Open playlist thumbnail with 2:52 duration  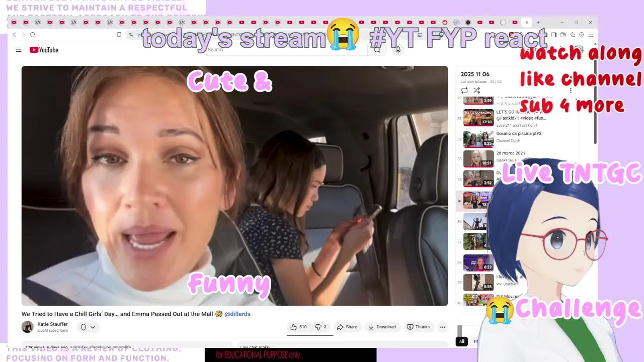(478, 178)
